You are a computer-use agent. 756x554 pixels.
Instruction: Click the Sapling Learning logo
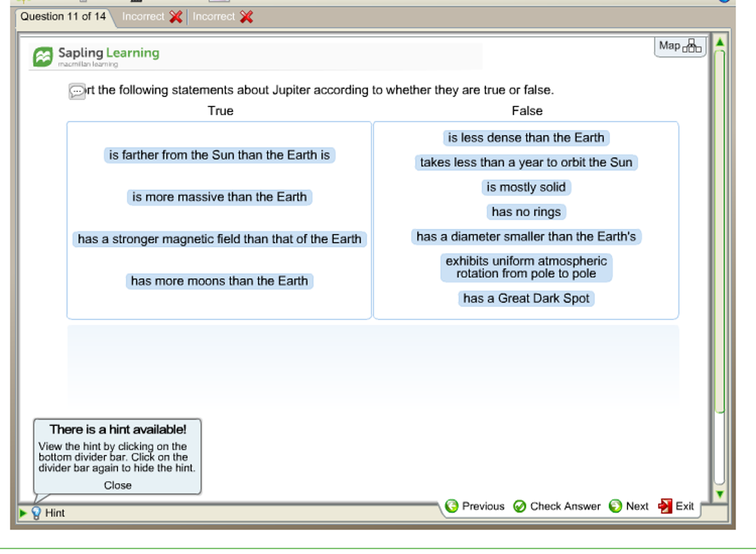(43, 57)
